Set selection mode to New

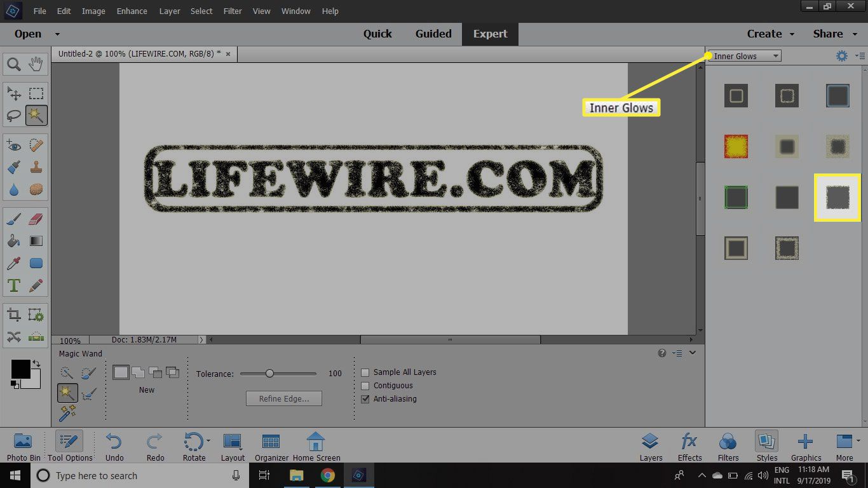click(121, 372)
